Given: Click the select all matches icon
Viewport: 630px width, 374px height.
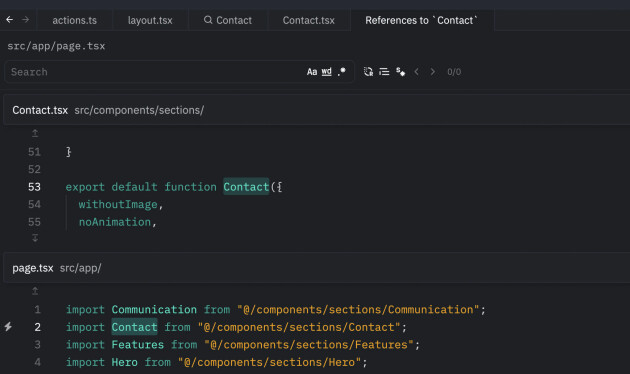Looking at the screenshot, I should point(368,72).
